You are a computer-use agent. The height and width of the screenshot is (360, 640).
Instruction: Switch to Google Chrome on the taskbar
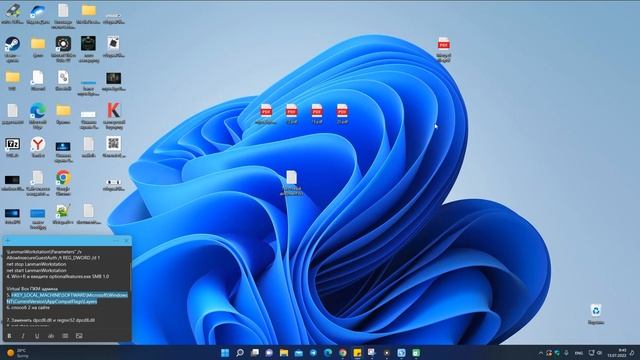(x=343, y=353)
